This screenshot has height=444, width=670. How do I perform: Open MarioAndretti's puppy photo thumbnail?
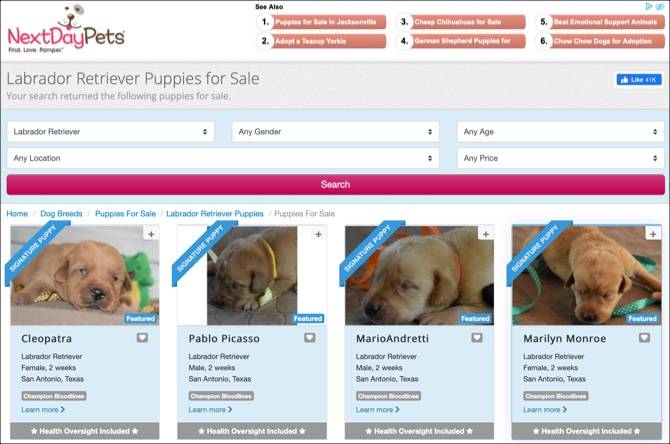pos(419,276)
